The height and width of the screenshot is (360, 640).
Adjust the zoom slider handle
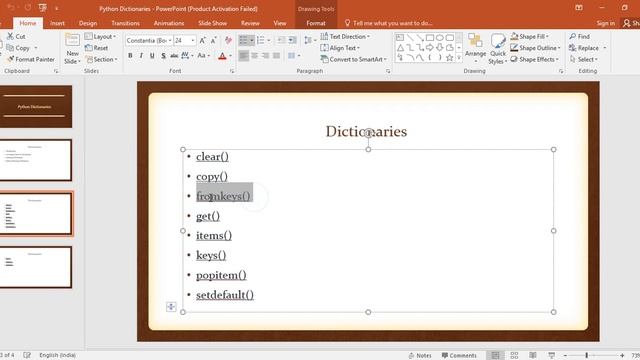[x=587, y=356]
